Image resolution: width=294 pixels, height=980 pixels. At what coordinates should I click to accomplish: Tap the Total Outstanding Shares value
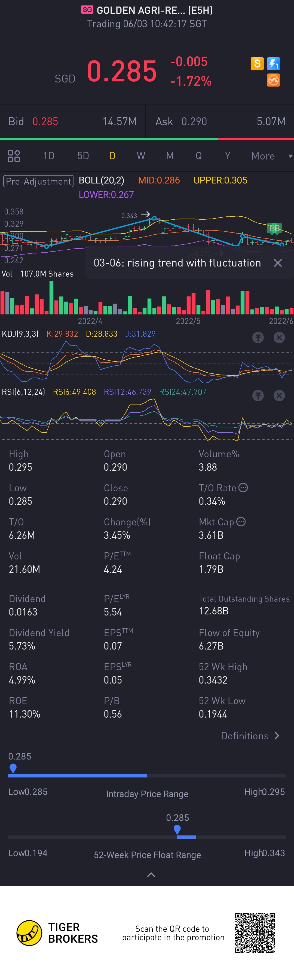coord(214,611)
